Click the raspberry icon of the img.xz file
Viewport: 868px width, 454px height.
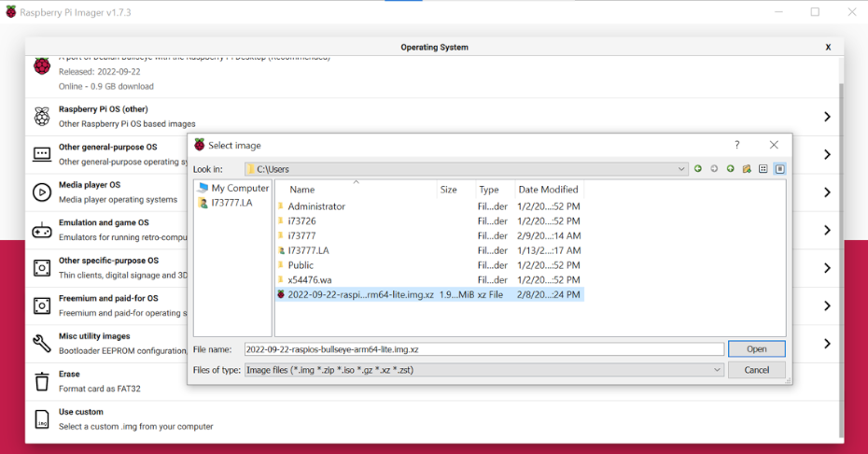coord(281,294)
